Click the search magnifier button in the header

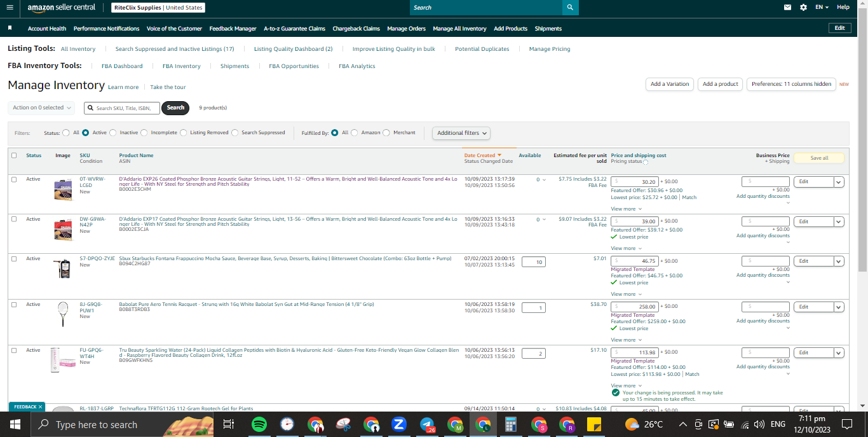click(x=571, y=8)
